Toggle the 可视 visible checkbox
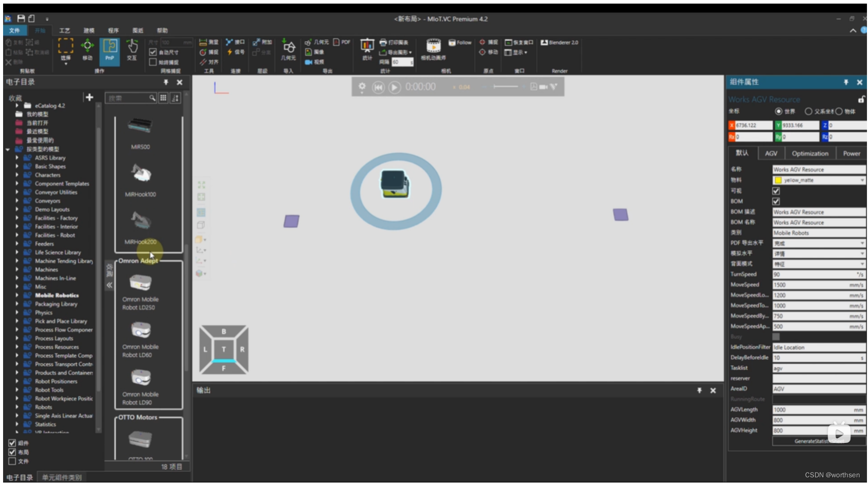 click(776, 191)
